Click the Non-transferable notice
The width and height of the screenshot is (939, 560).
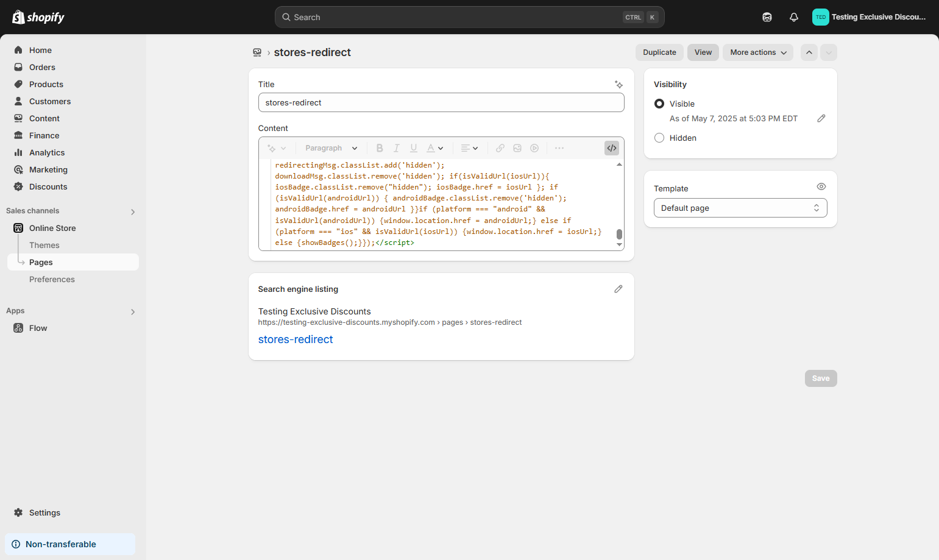[70, 544]
